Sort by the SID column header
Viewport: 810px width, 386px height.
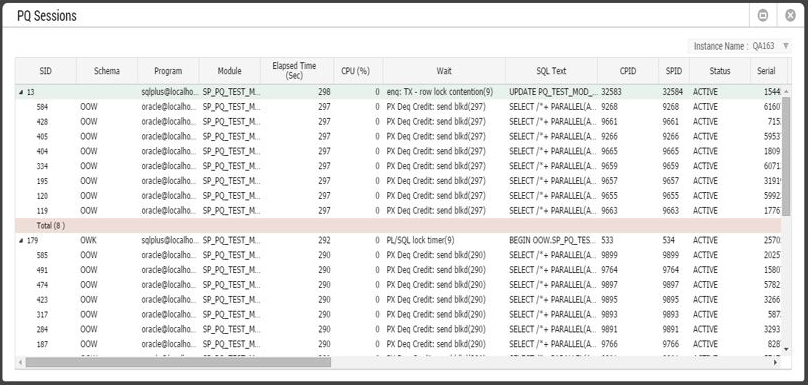(x=45, y=71)
